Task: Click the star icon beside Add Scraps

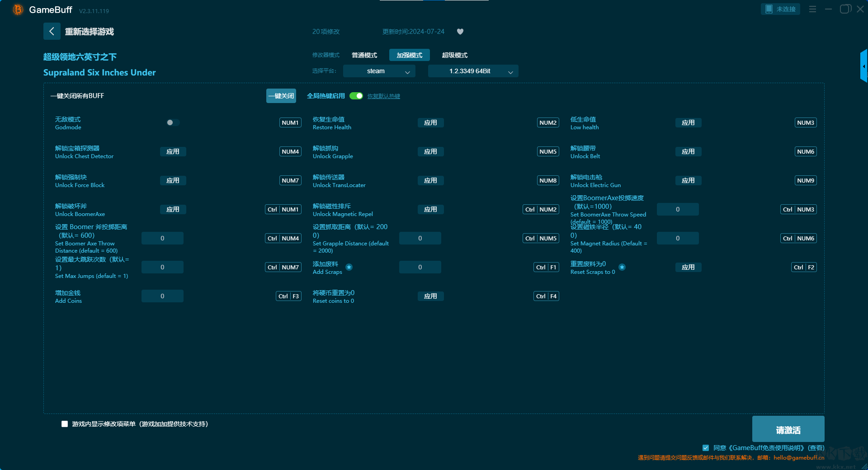Action: [x=349, y=267]
